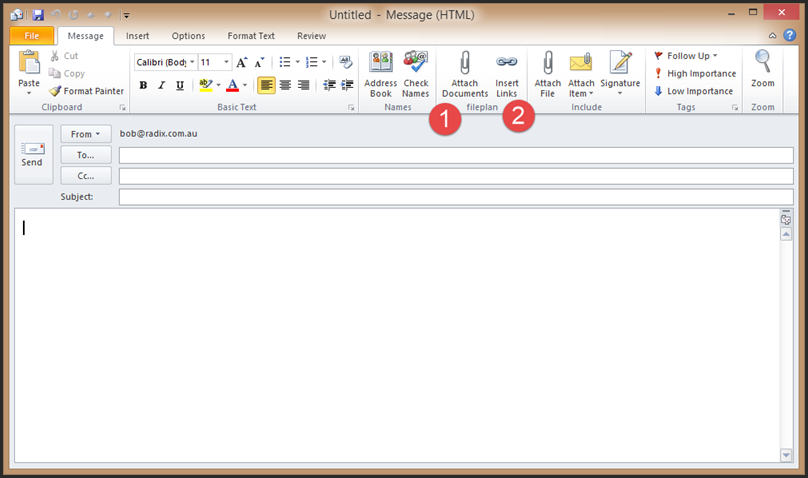The height and width of the screenshot is (478, 808).
Task: Apply red font color
Action: (232, 85)
